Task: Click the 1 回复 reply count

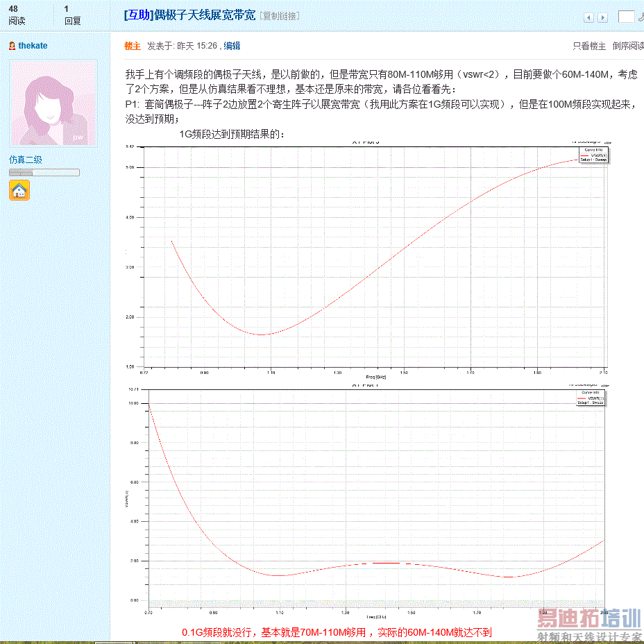Action: coord(72,15)
